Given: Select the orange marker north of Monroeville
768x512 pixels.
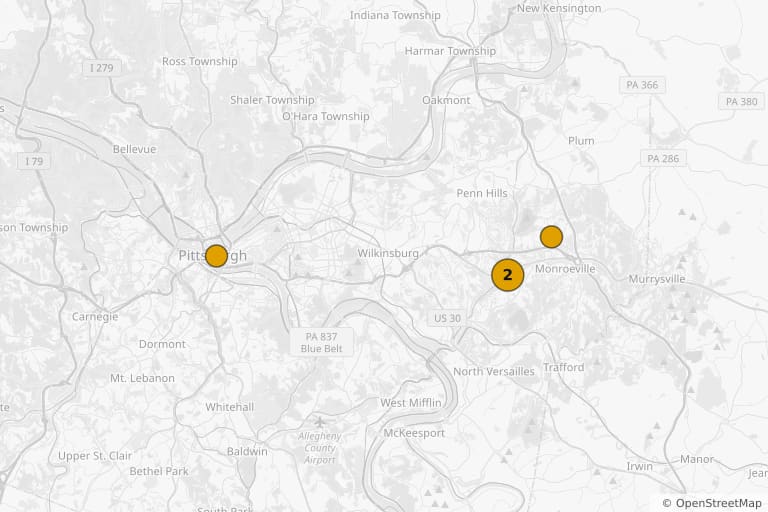Looking at the screenshot, I should [x=551, y=237].
